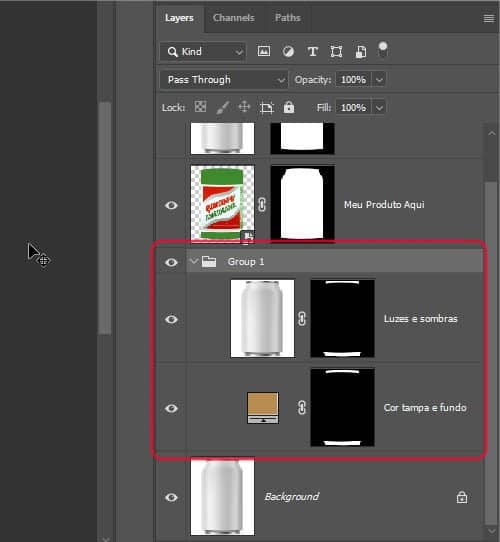Filter for shape layers icon
The width and height of the screenshot is (500, 542).
click(x=336, y=52)
